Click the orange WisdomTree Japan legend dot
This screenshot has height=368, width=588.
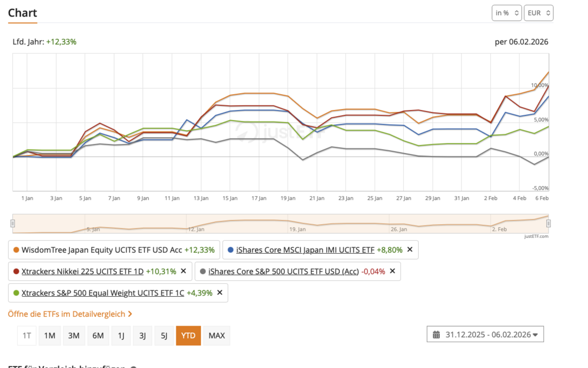click(16, 250)
